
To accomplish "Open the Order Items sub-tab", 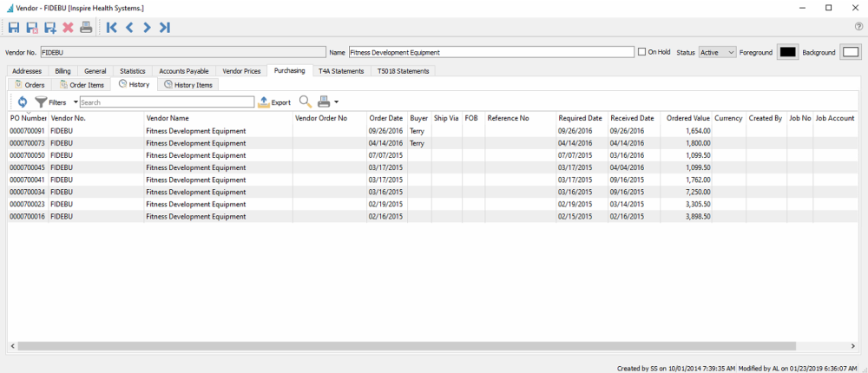I will pyautogui.click(x=82, y=85).
